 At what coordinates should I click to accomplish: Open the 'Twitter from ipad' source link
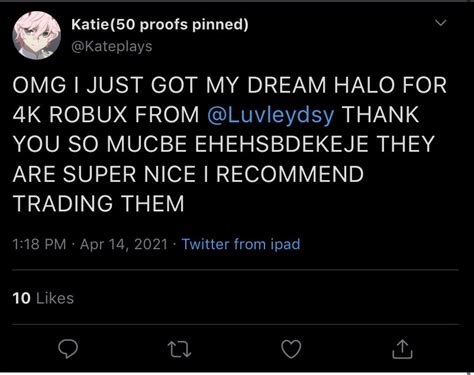(241, 244)
